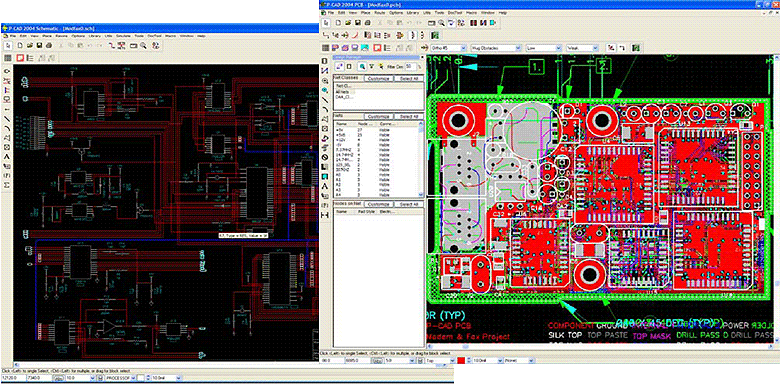Viewport: 780px width, 384px height.
Task: Click the grid icon at the start of the PCB third toolbar row
Action: pos(325,48)
